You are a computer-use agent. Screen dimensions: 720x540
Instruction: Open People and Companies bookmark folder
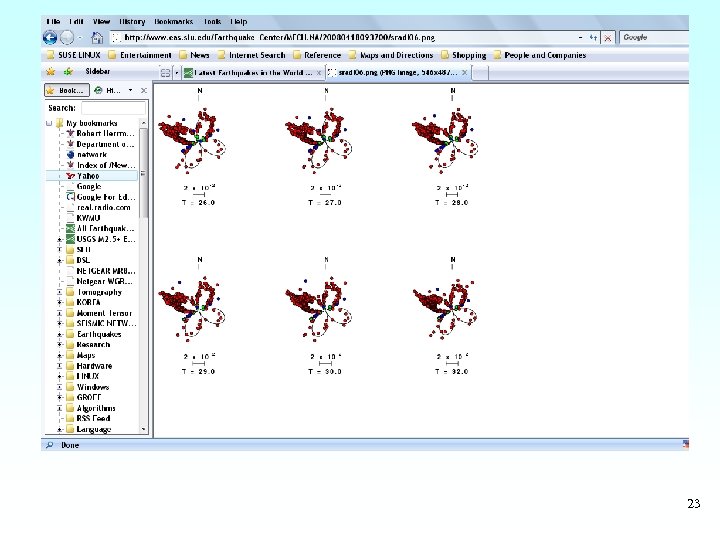(x=540, y=55)
